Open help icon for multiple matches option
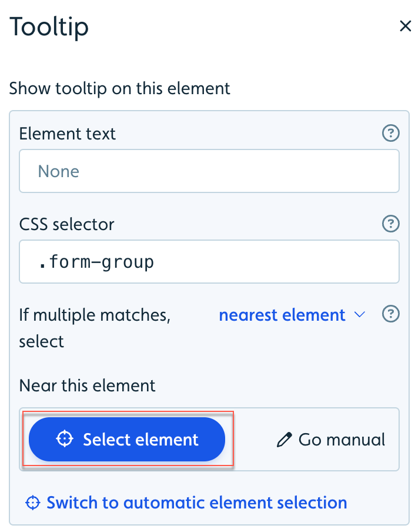The height and width of the screenshot is (532, 415). pos(391,314)
